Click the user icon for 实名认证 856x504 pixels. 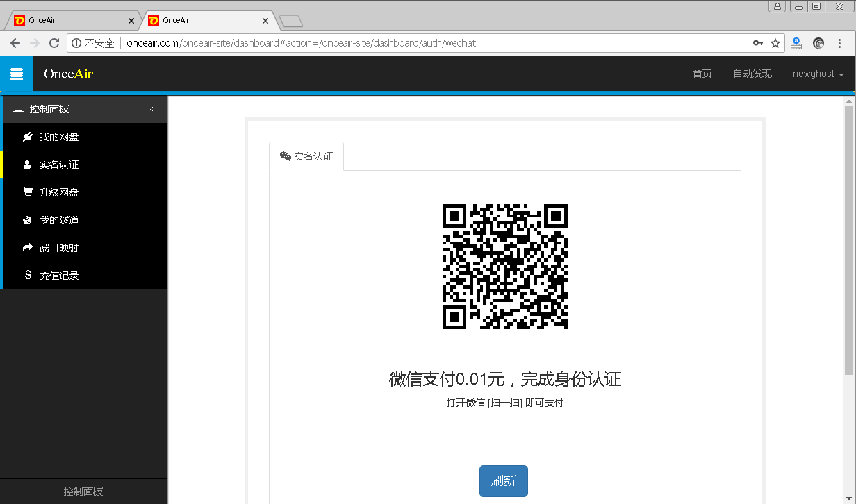(x=28, y=165)
